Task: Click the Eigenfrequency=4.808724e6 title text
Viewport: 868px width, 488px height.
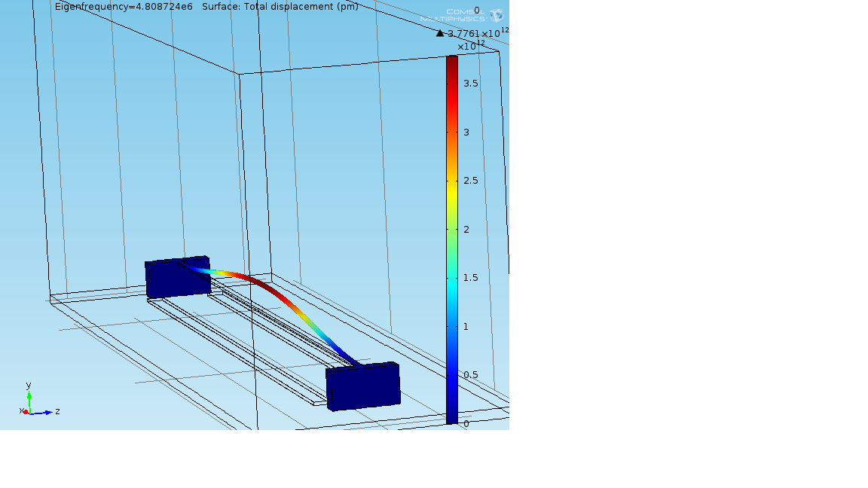Action: [x=124, y=7]
